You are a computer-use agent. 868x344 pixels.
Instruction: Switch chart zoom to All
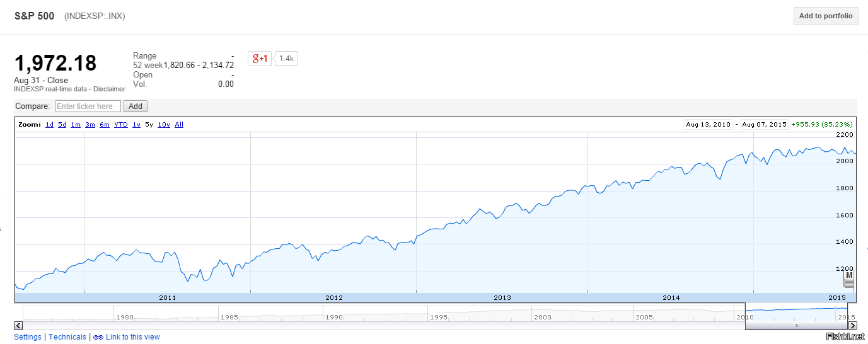click(179, 125)
